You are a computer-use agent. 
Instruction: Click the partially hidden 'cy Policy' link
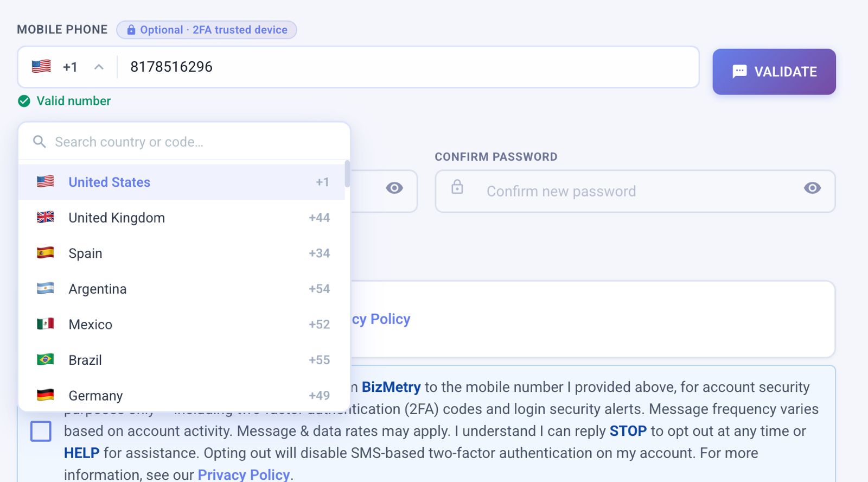[381, 319]
